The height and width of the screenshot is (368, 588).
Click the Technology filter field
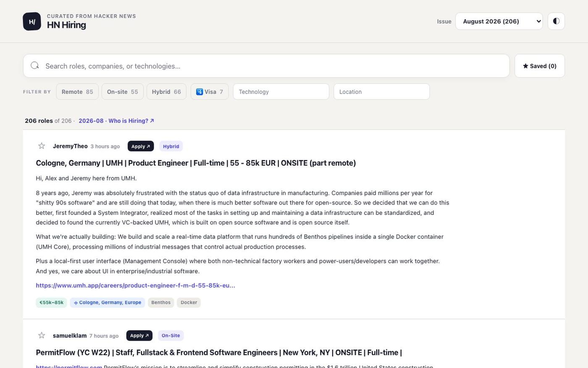coord(281,92)
